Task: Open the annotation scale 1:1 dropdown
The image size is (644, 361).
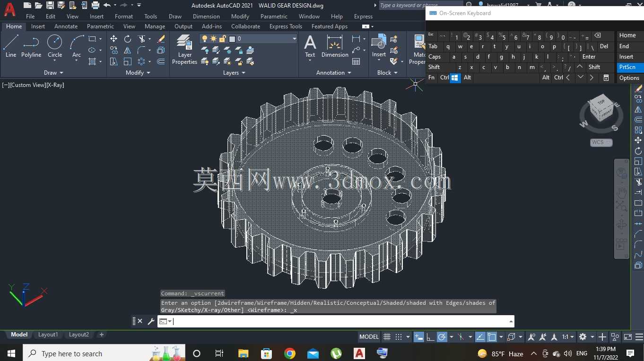Action: [568, 337]
